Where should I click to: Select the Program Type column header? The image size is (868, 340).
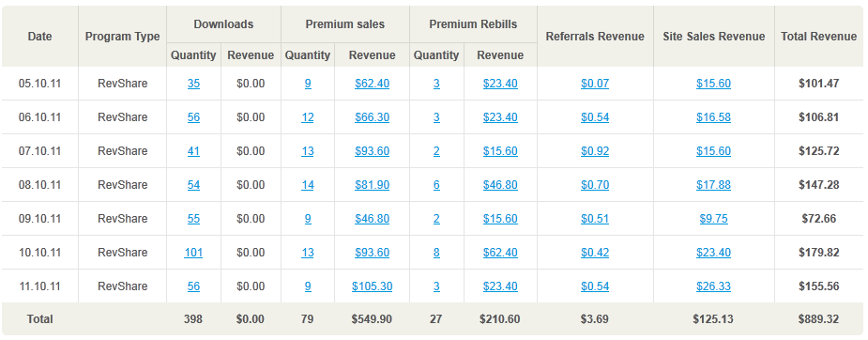pyautogui.click(x=122, y=37)
